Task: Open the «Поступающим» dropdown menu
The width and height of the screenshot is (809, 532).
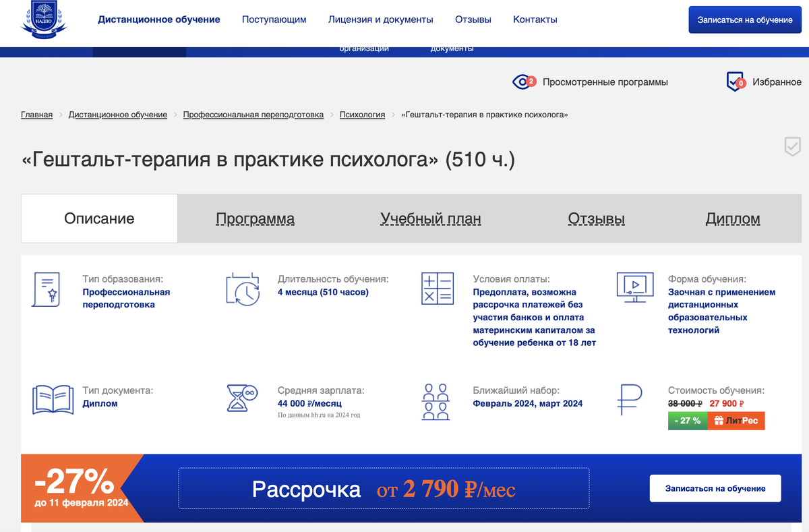Action: pyautogui.click(x=274, y=20)
